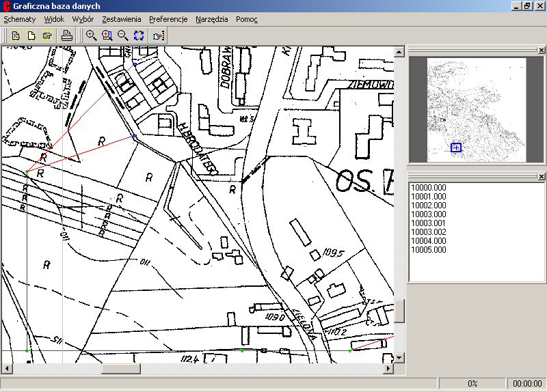
Task: Click the blue refresh arrows icon
Action: (x=139, y=36)
